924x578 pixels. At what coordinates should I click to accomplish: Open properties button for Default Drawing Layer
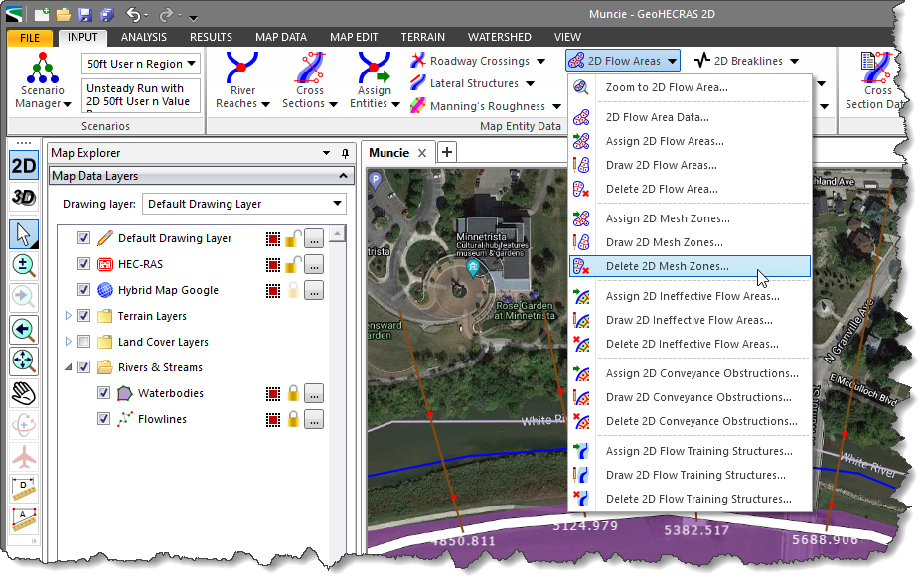[314, 238]
